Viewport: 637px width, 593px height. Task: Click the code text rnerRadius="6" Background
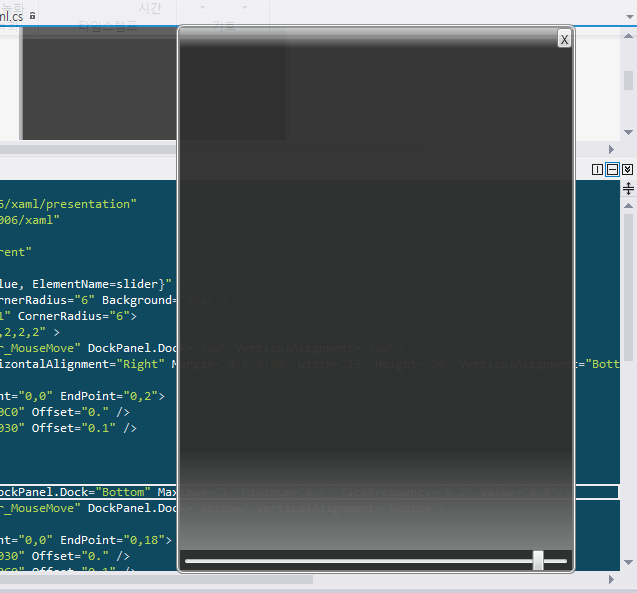click(x=88, y=300)
